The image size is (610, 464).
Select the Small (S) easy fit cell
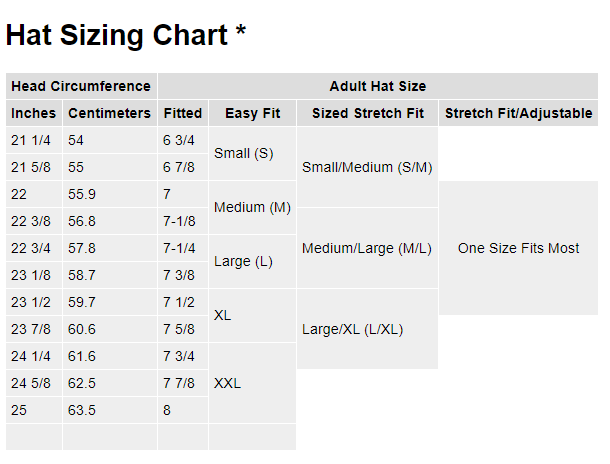click(x=244, y=153)
